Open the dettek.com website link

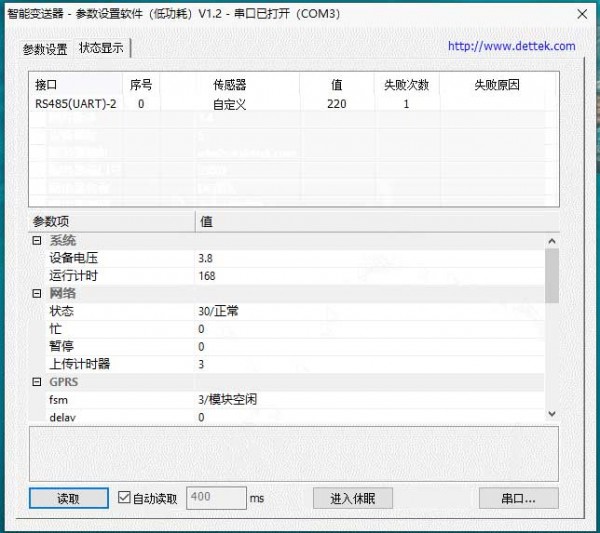pos(511,46)
